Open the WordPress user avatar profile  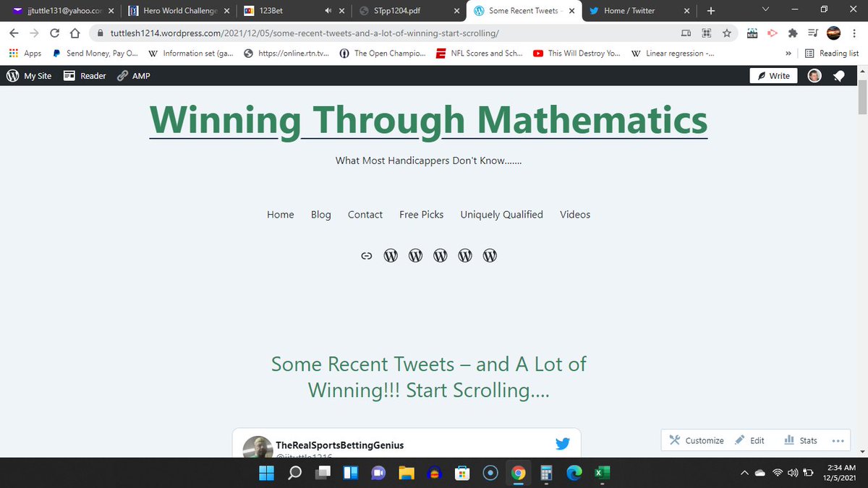click(x=814, y=76)
